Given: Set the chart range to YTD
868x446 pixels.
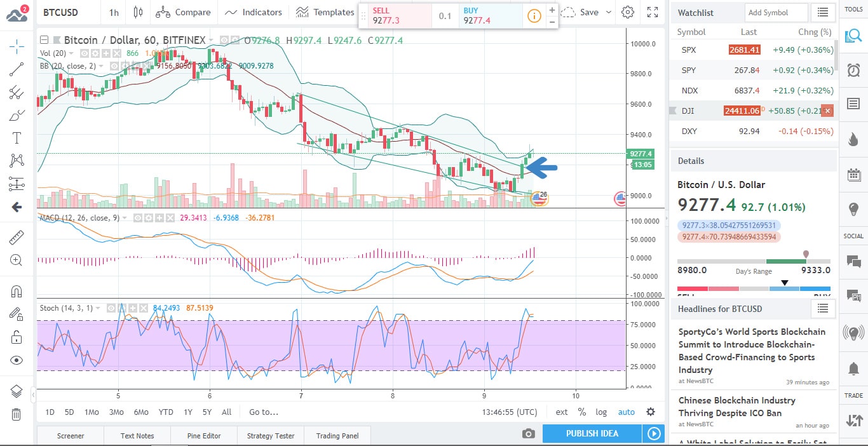Looking at the screenshot, I should tap(166, 412).
